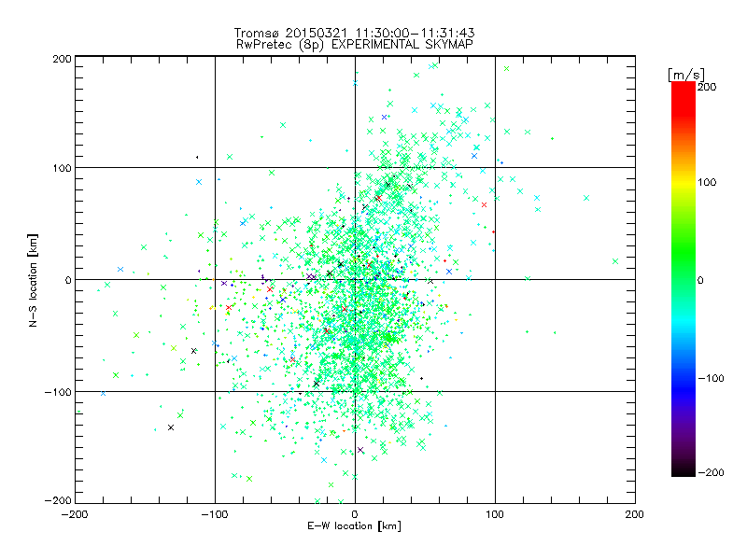Click the 'N-S location [km]' axis label

pyautogui.click(x=33, y=280)
